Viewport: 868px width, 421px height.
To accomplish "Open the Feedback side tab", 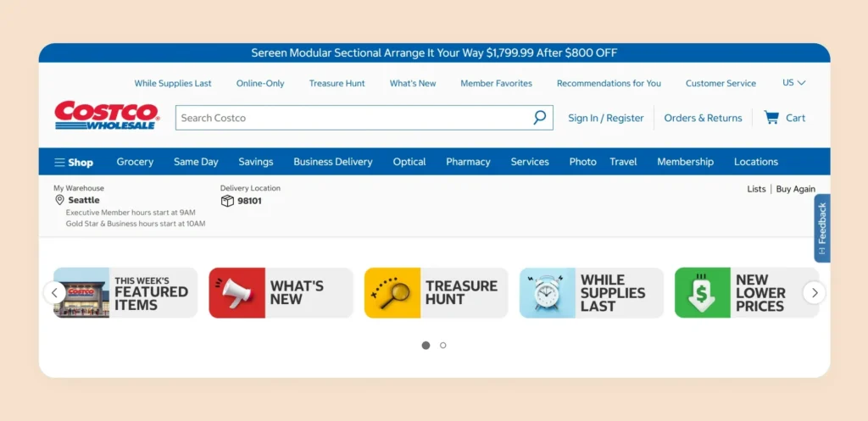I will [x=822, y=228].
